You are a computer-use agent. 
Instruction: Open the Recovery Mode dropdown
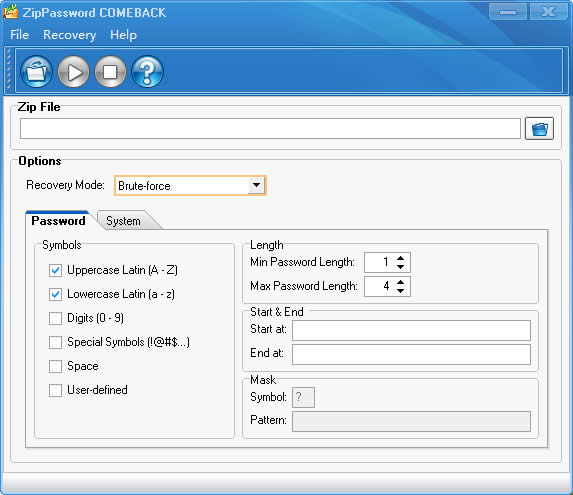pyautogui.click(x=257, y=186)
